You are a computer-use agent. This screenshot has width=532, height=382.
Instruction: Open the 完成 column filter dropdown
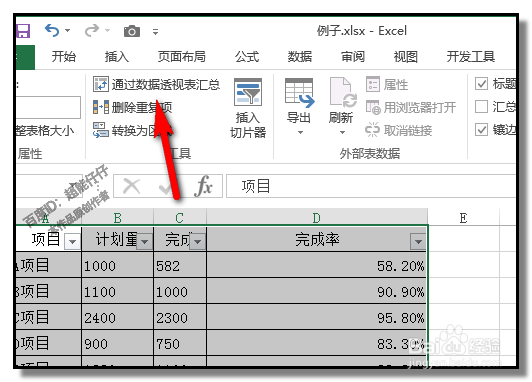pos(197,242)
